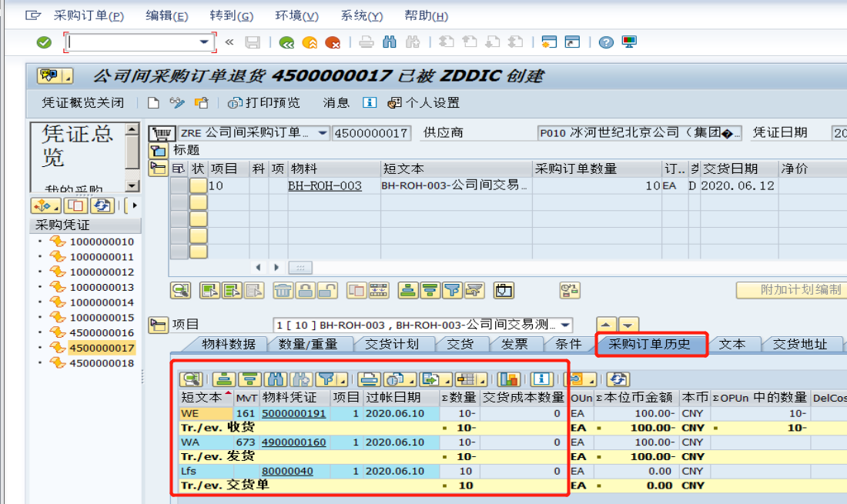Viewport: 847px width, 504px height.
Task: Click the material link BH-ROH-003
Action: [x=325, y=185]
